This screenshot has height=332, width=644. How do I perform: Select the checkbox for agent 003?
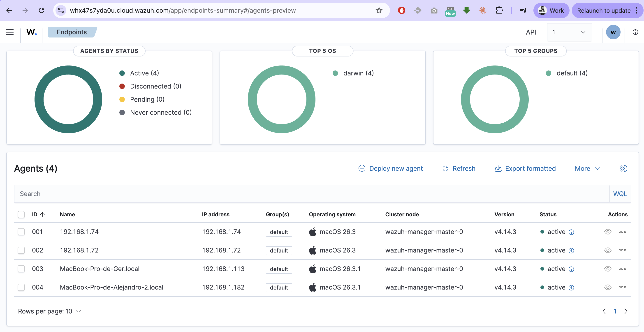pyautogui.click(x=21, y=269)
